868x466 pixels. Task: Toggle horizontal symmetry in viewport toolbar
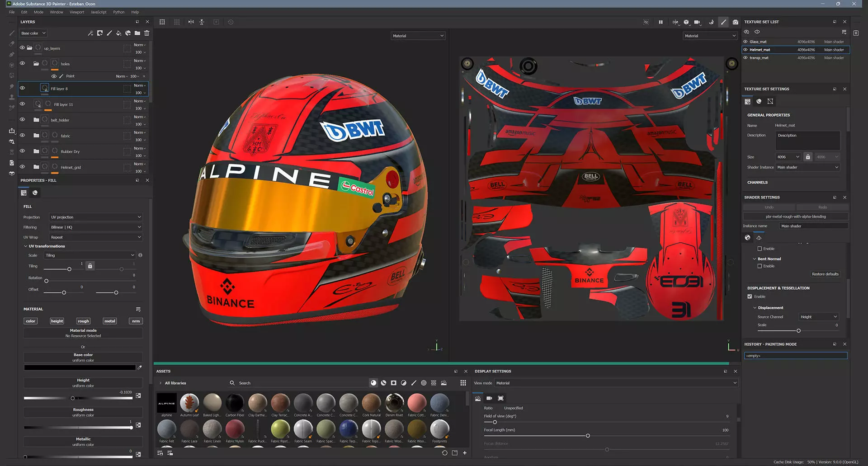coord(191,22)
